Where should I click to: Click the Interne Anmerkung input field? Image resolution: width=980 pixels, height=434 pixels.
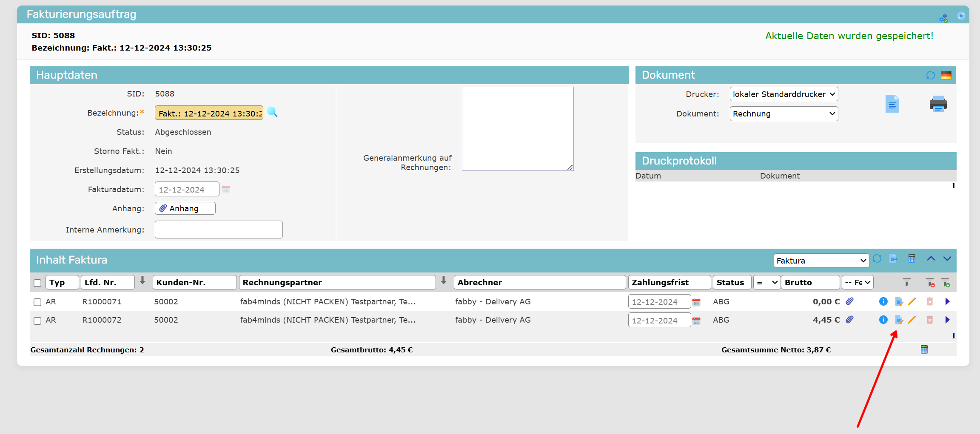[219, 230]
